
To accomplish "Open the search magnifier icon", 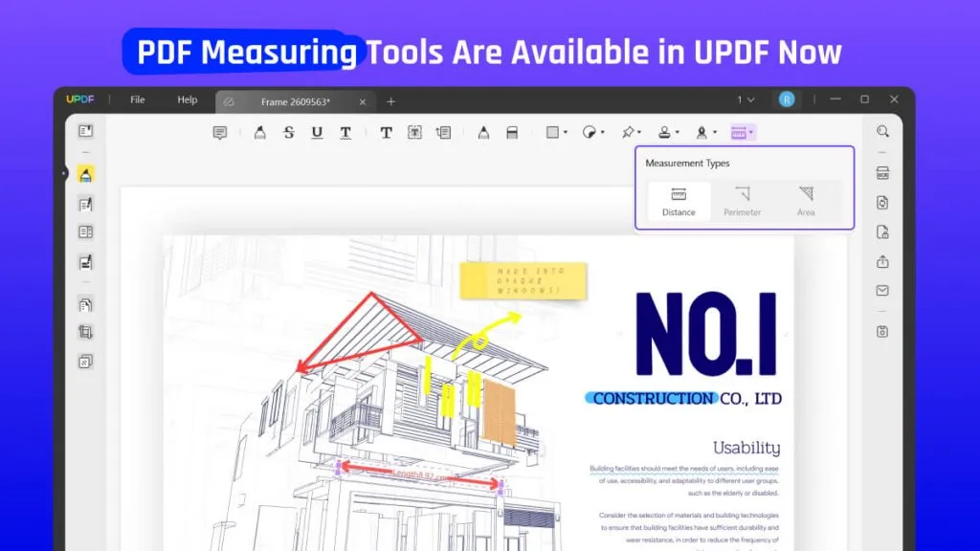I will [x=882, y=131].
